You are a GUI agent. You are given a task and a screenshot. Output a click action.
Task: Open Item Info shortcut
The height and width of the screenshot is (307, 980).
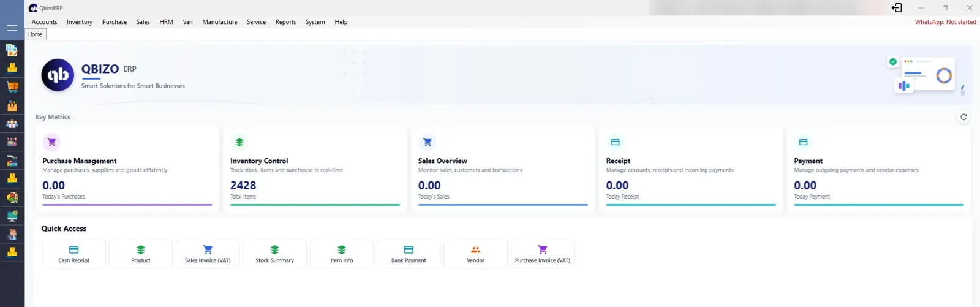pyautogui.click(x=342, y=254)
